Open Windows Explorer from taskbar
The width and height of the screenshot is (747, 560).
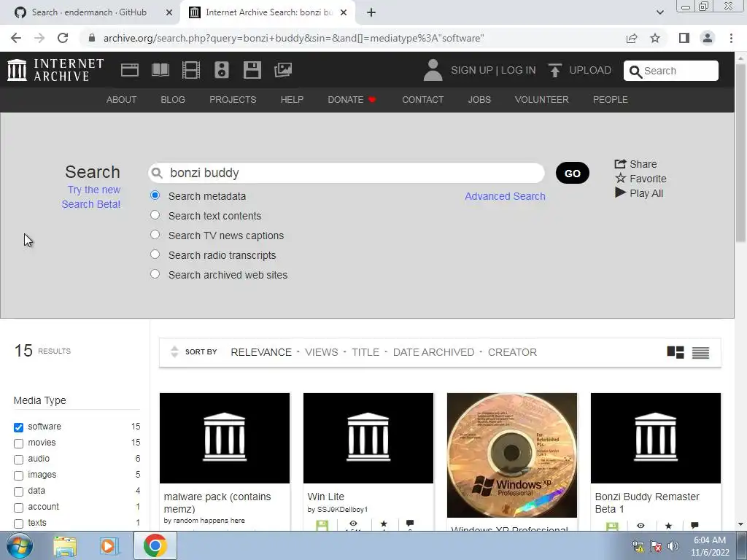[65, 546]
